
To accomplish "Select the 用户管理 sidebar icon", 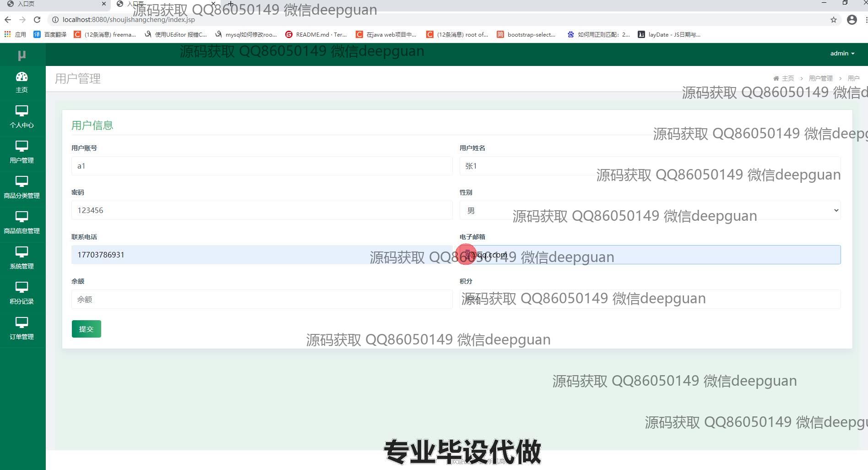I will coord(22,147).
